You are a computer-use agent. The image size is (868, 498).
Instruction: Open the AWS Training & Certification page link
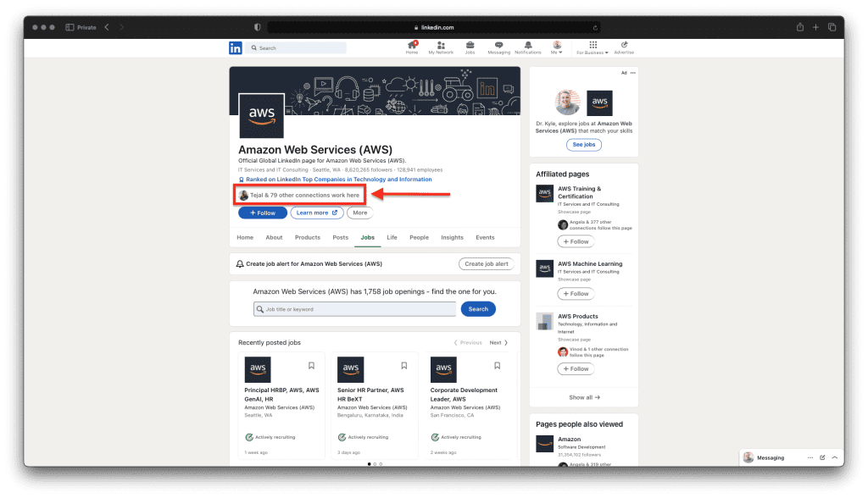coord(579,192)
